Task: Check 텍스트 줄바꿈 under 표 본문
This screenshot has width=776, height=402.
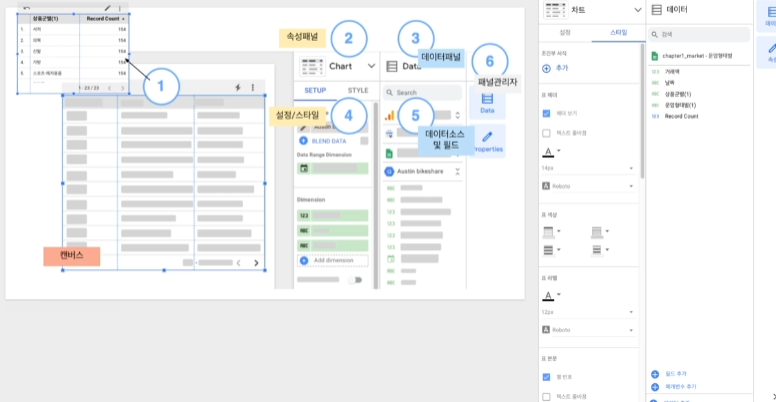Action: coord(546,397)
